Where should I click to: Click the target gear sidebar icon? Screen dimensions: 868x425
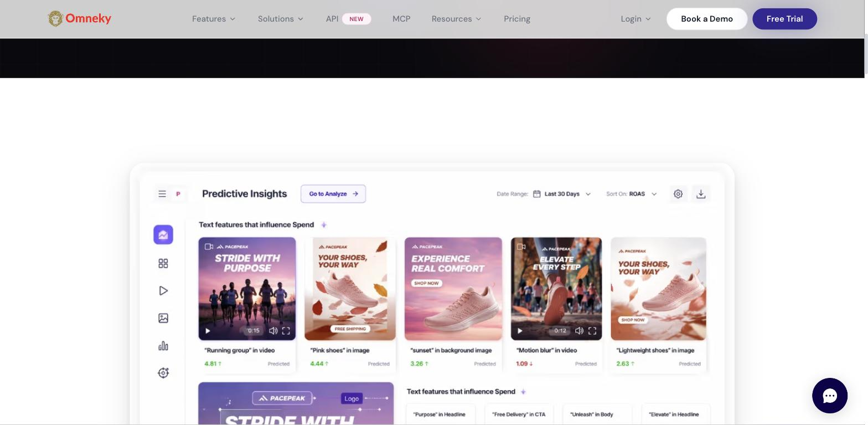coord(163,373)
